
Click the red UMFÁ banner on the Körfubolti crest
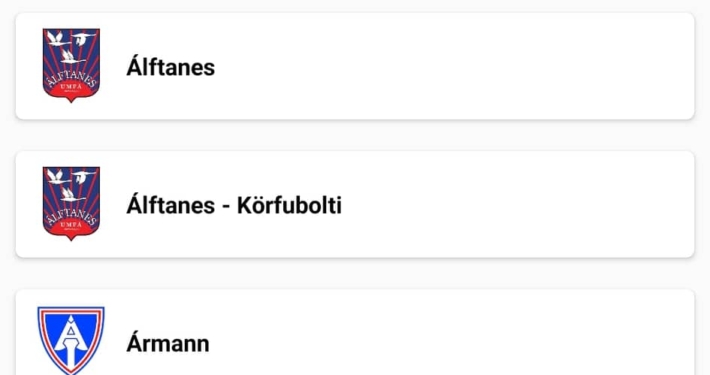[x=71, y=229]
